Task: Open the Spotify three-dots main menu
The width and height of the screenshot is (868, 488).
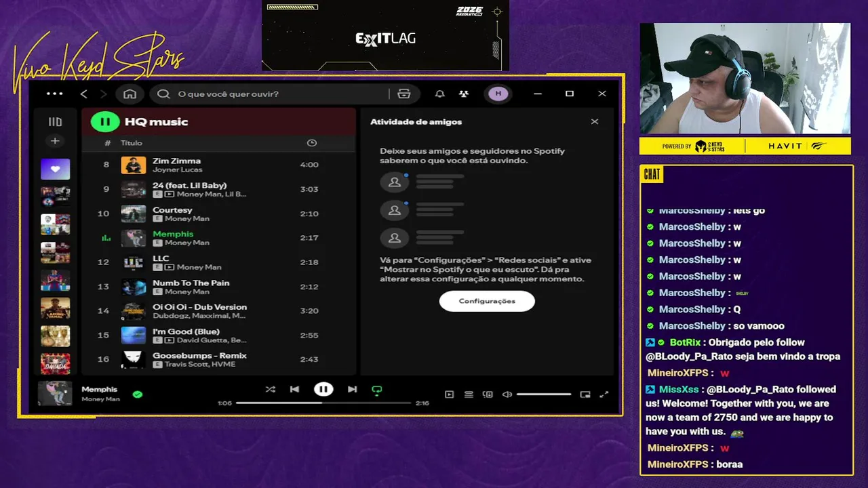Action: [54, 94]
